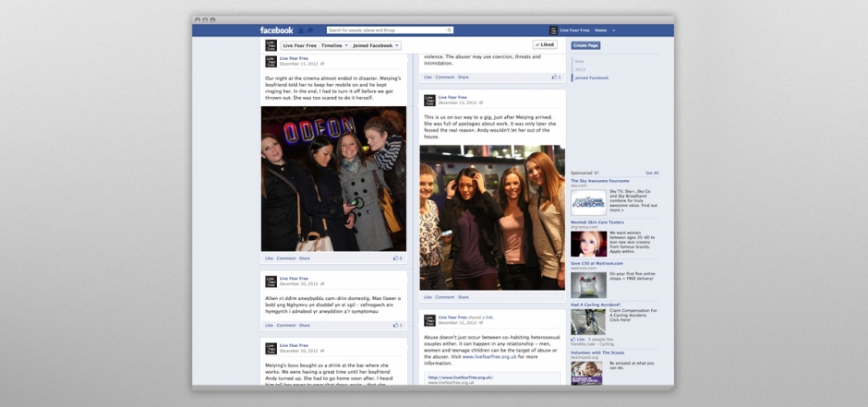This screenshot has height=407, width=868.
Task: Click avatar on the December 12 shared link post
Action: click(x=429, y=320)
